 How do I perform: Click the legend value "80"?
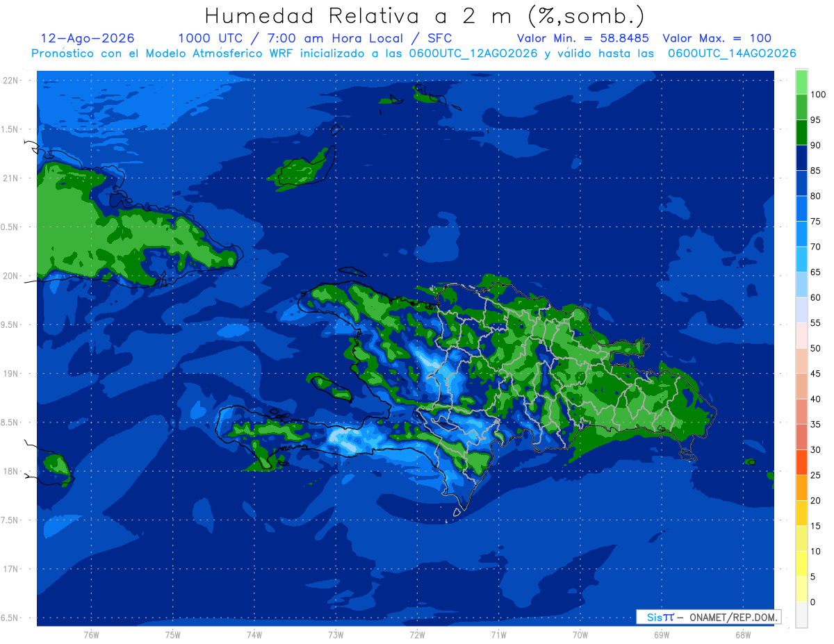click(815, 196)
